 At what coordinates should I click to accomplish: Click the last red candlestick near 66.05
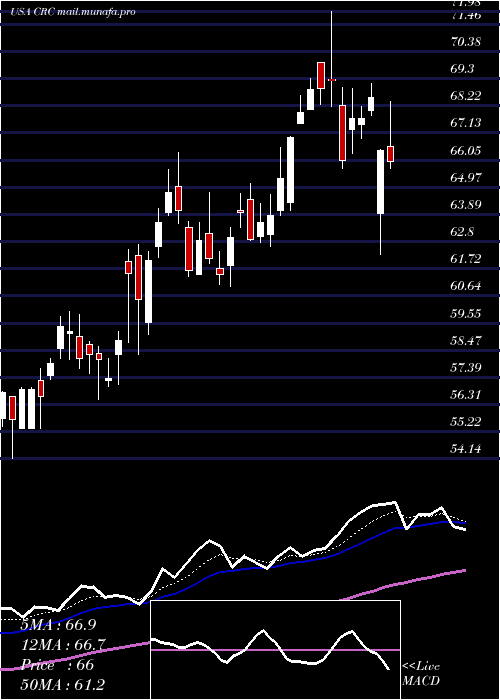391,154
